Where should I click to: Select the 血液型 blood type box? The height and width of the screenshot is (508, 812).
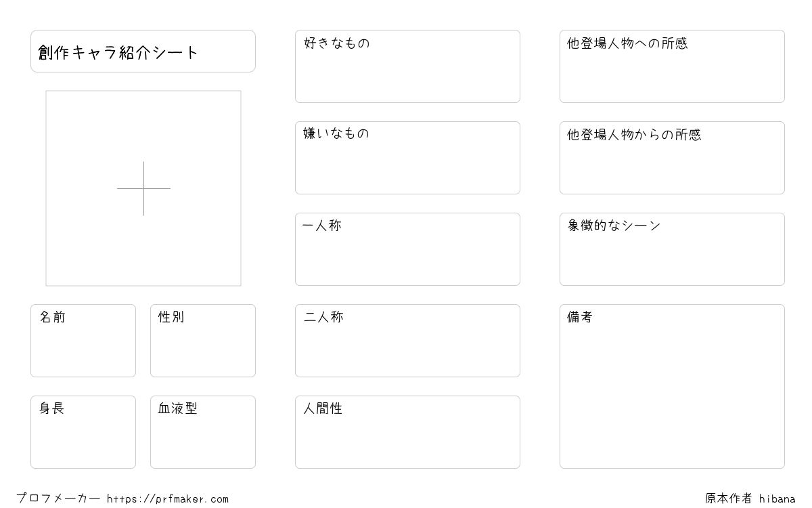(x=203, y=432)
